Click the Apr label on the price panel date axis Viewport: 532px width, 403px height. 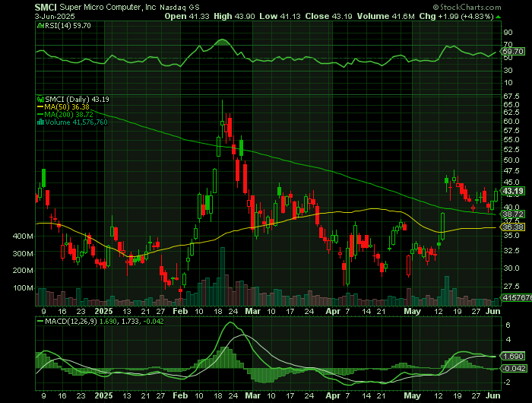click(x=333, y=311)
